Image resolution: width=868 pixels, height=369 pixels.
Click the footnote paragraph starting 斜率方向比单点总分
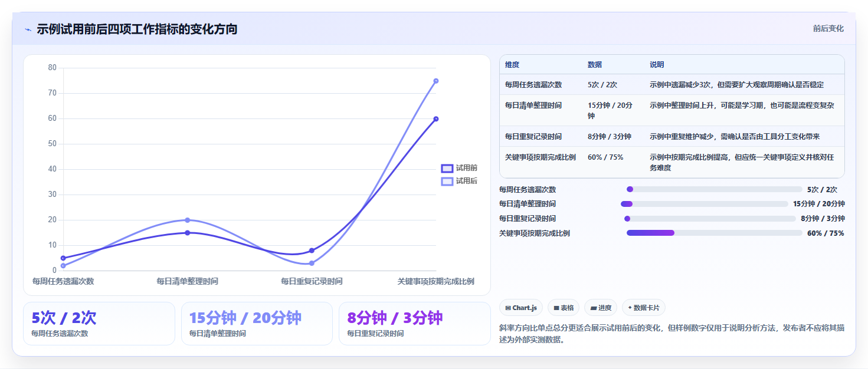pyautogui.click(x=672, y=334)
